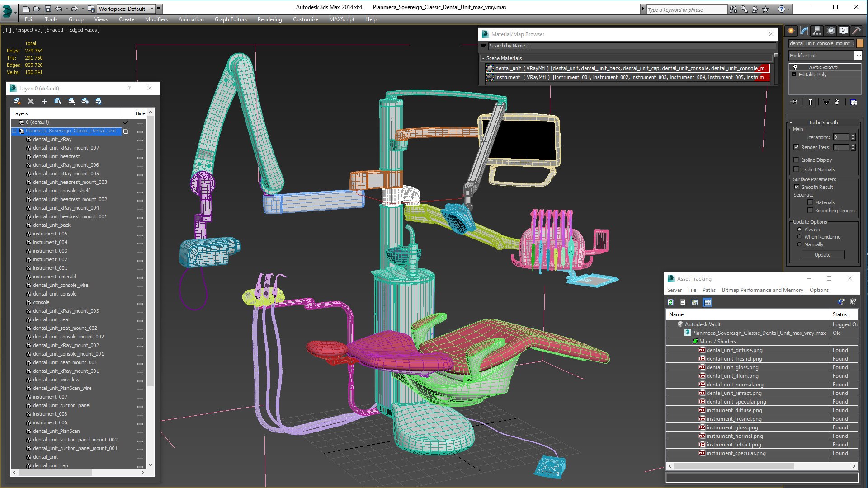
Task: Enable Explicit Normals checkbox
Action: [797, 169]
